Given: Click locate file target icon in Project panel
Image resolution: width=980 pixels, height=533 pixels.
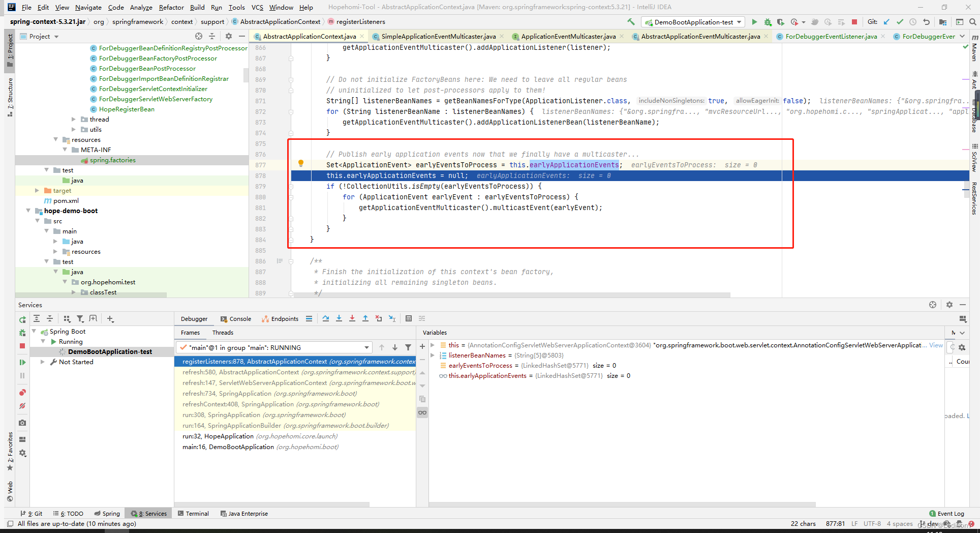Looking at the screenshot, I should point(199,36).
